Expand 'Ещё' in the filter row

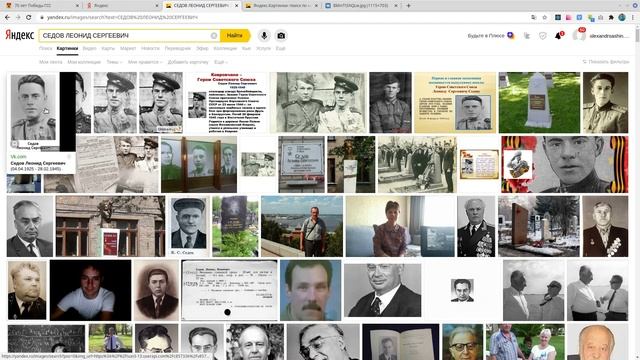coord(221,62)
